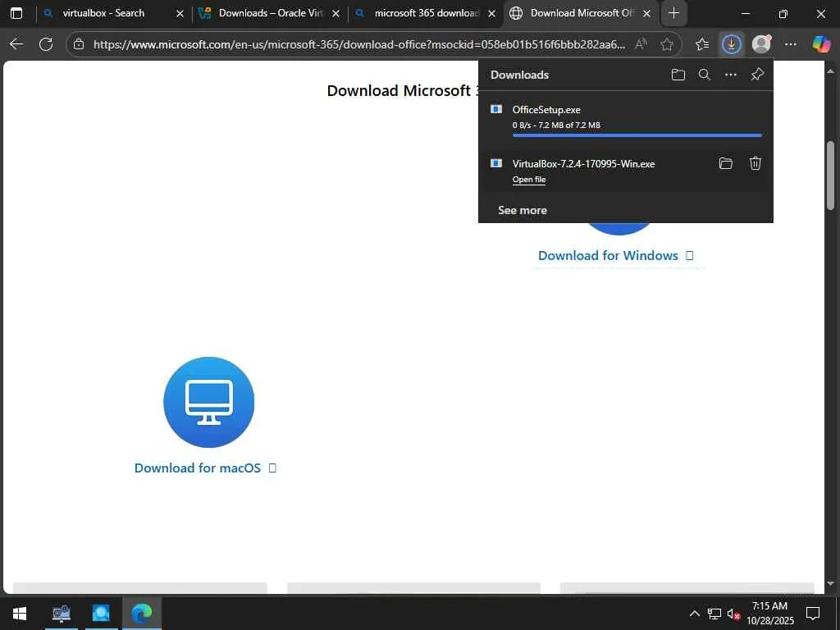Close the virtualbox - Search tab
This screenshot has width=840, height=630.
pos(180,14)
